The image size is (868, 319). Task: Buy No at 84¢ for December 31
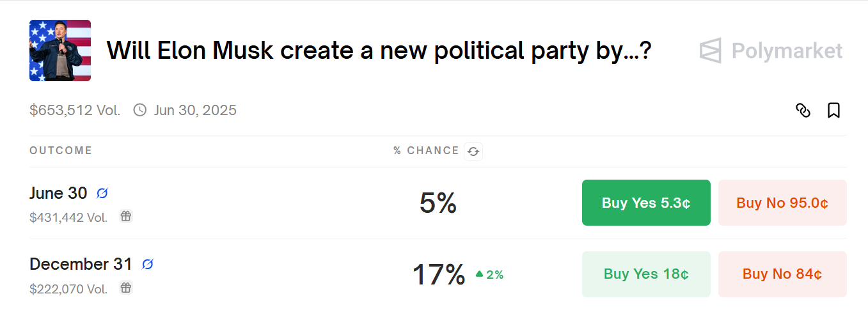click(782, 274)
